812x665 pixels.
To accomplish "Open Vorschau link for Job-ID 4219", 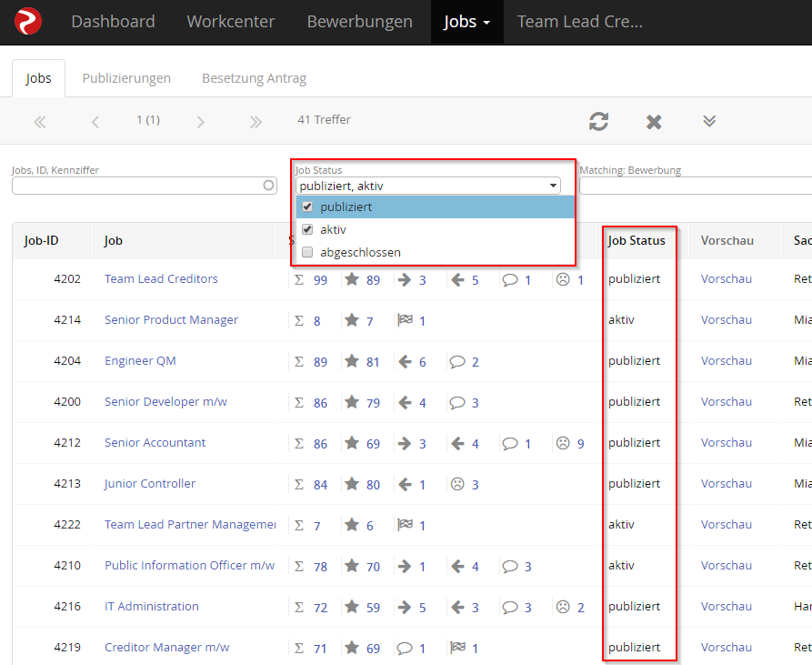I will tap(726, 647).
